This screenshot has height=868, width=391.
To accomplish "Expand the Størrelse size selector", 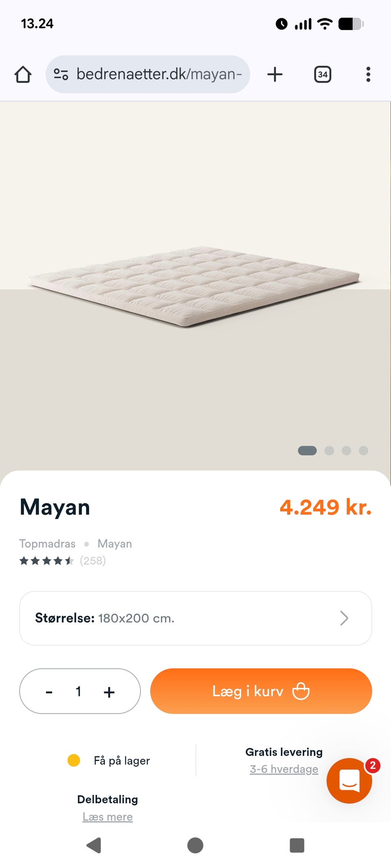I will click(x=195, y=618).
